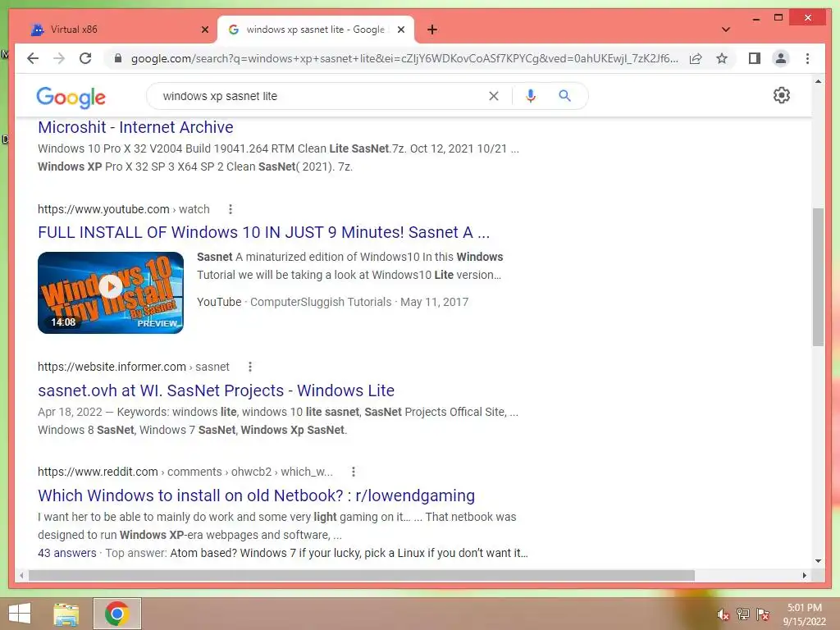This screenshot has height=630, width=840.
Task: Clear the search query
Action: click(x=493, y=97)
